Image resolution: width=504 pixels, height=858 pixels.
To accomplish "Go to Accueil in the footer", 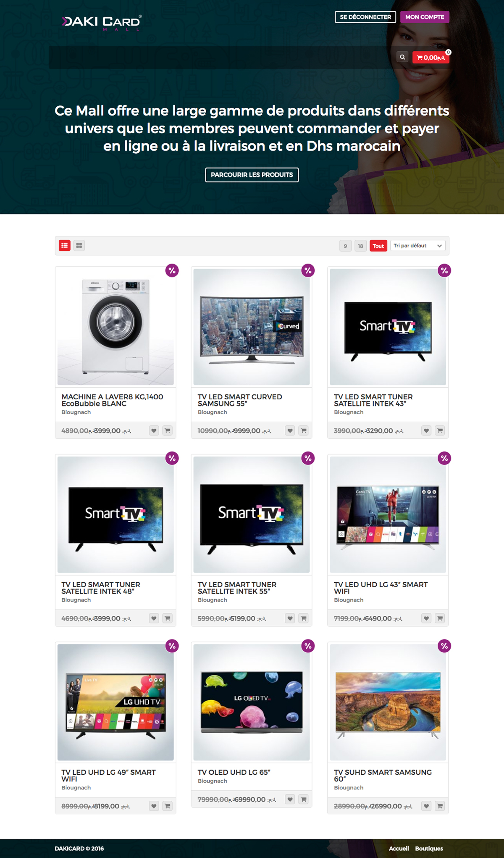I will click(399, 848).
